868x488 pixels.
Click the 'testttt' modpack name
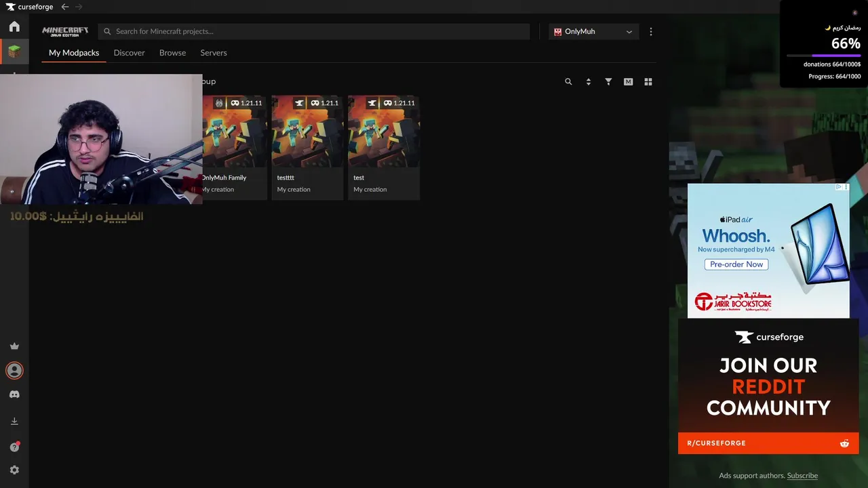pyautogui.click(x=285, y=178)
